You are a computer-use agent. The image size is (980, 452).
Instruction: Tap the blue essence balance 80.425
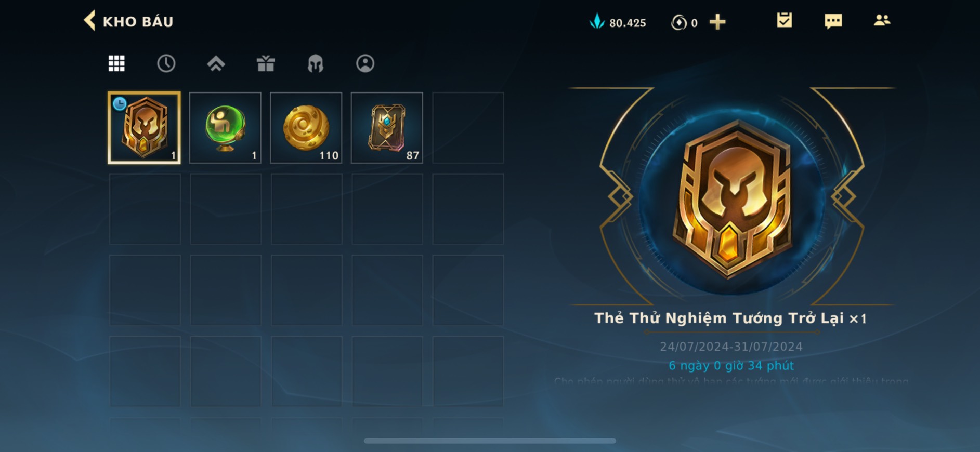(x=618, y=22)
